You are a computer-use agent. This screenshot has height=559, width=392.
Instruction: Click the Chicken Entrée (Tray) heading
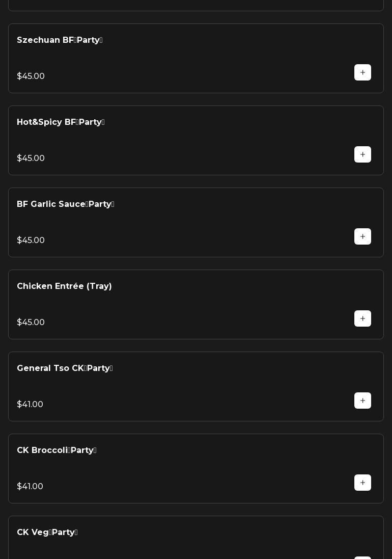click(x=64, y=286)
